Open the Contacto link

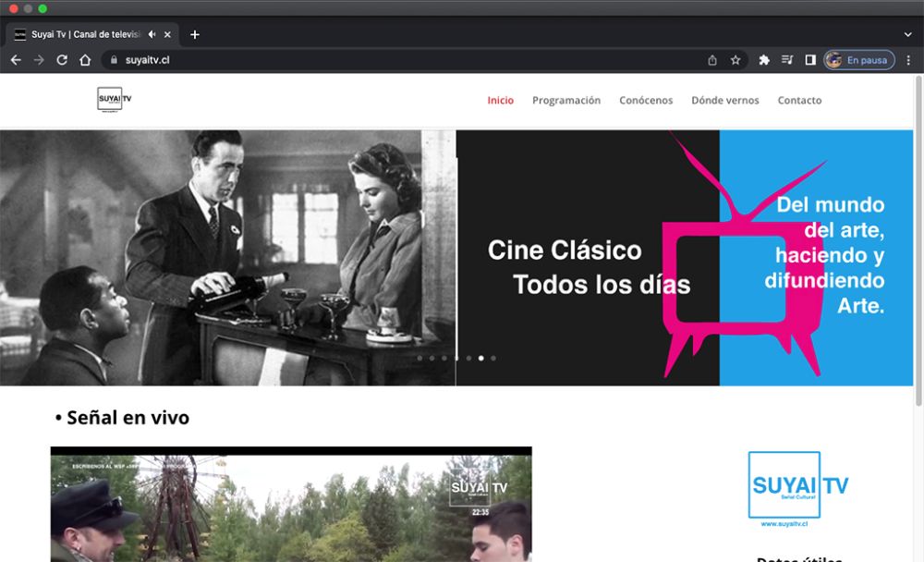(799, 101)
